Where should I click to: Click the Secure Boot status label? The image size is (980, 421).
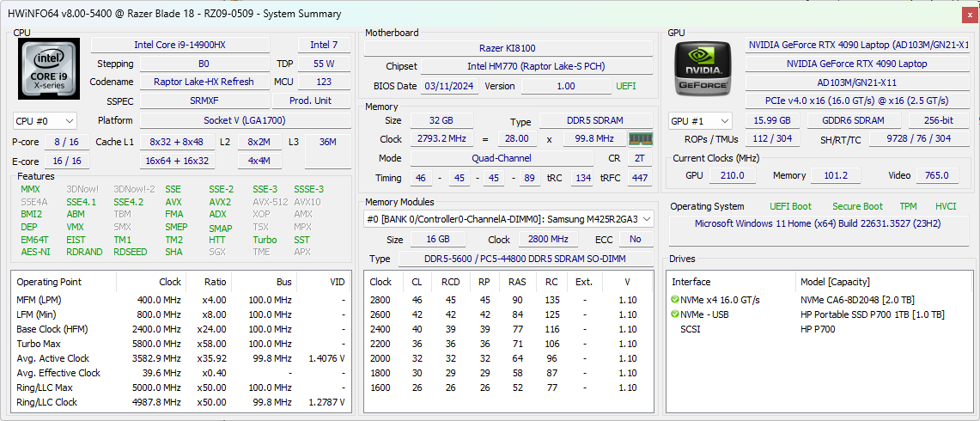[856, 206]
